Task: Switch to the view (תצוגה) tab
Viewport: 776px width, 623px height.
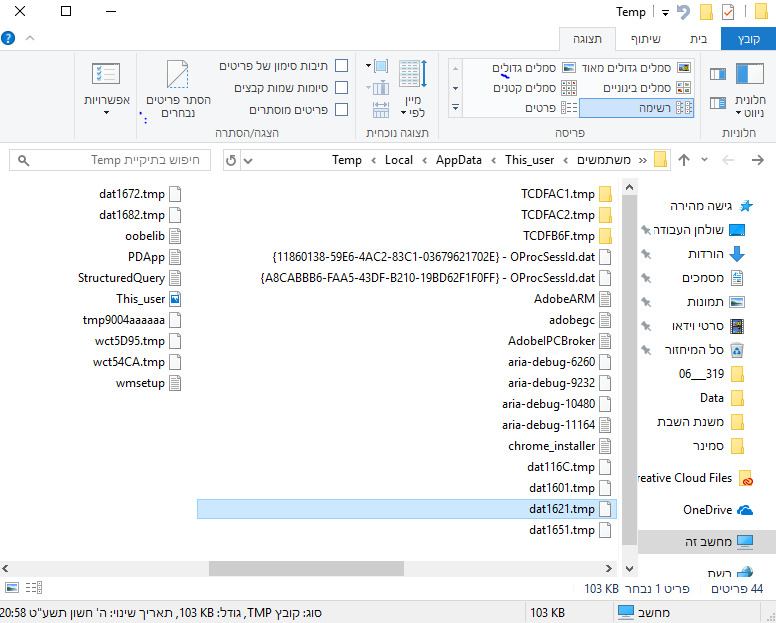Action: 587,39
